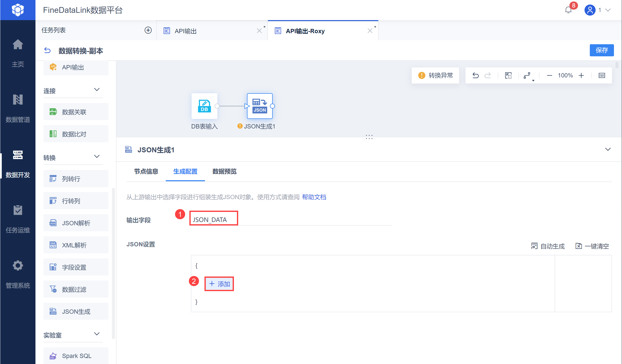Image resolution: width=622 pixels, height=364 pixels.
Task: Open the 数据开发 development icon
Action: (18, 155)
